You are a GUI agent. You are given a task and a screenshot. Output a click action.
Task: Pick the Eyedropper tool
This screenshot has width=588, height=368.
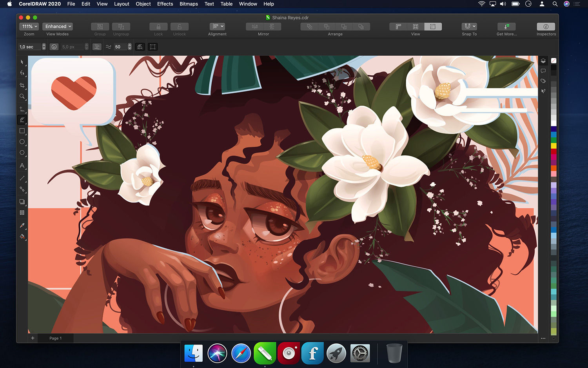click(22, 226)
